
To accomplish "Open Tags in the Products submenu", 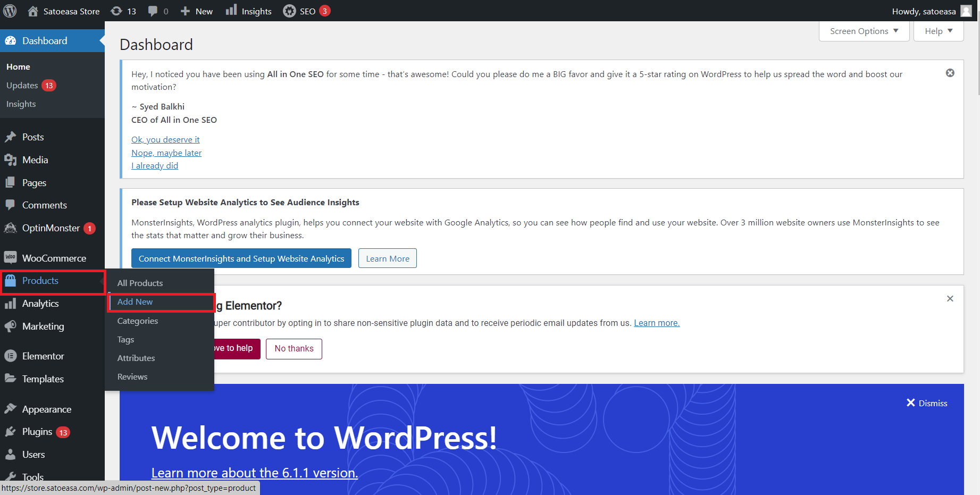I will (125, 339).
